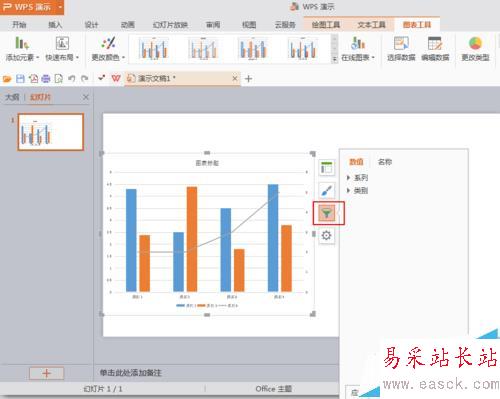
Task: Switch to the 绘图工具 ribbon tab
Action: click(x=326, y=25)
